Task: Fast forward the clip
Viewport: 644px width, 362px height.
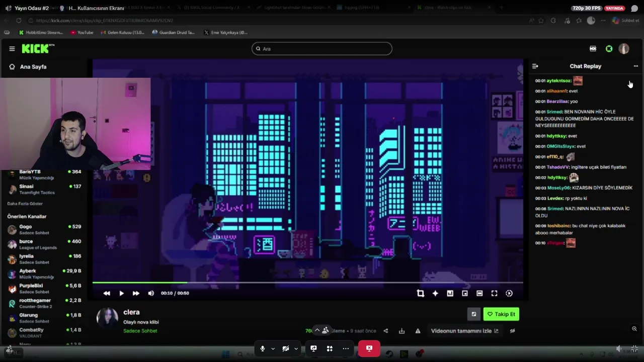Action: click(x=136, y=293)
